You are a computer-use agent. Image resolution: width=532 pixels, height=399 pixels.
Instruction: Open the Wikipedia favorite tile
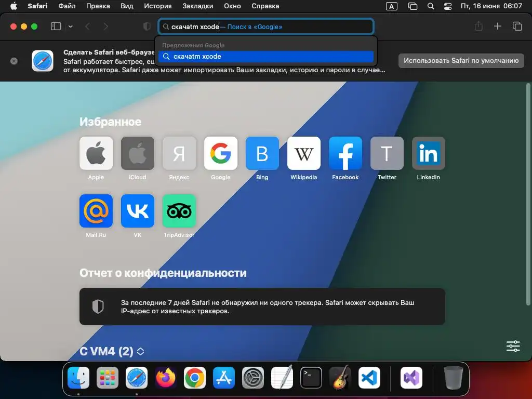pos(303,153)
